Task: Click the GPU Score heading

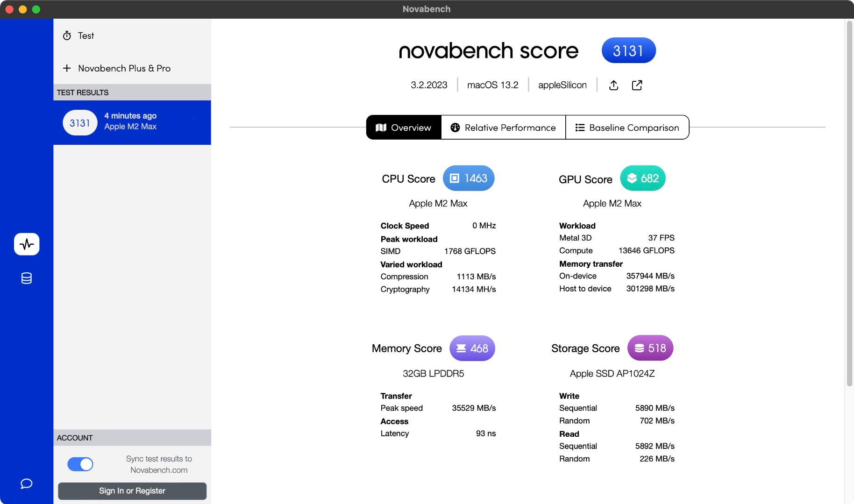Action: pyautogui.click(x=585, y=179)
